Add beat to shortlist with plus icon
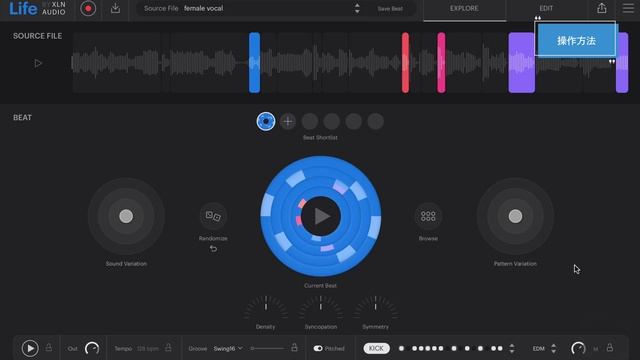The width and height of the screenshot is (640, 360). [x=288, y=121]
